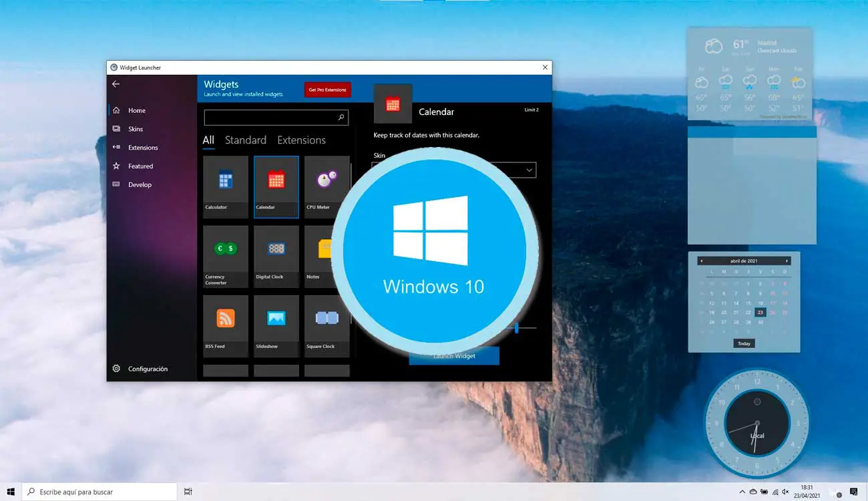Open the taskbar clock showing 18:31
Viewport: 868px width, 501px height.
[807, 492]
